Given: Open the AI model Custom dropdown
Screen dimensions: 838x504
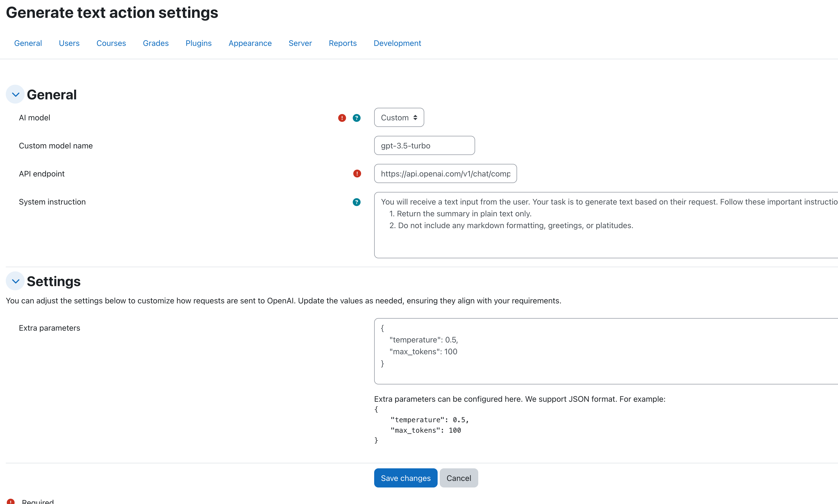Looking at the screenshot, I should [399, 117].
